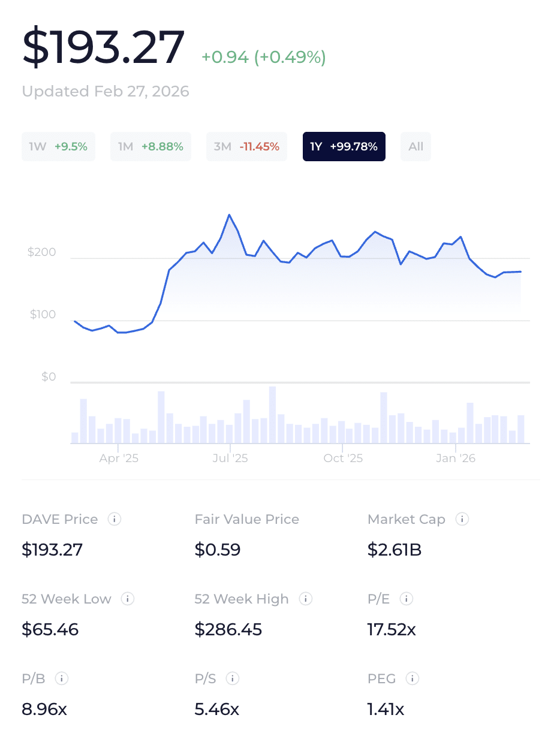Click the Market Cap info icon
560x736 pixels.
coord(462,519)
